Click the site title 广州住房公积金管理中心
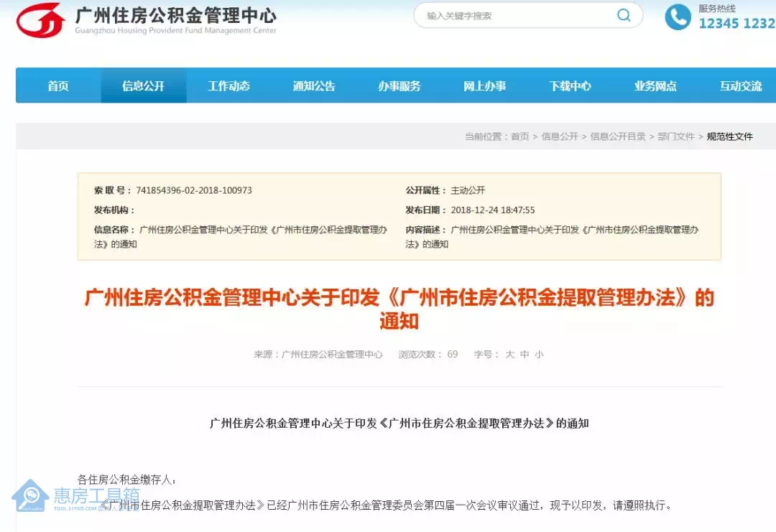The height and width of the screenshot is (532, 776). tap(176, 16)
